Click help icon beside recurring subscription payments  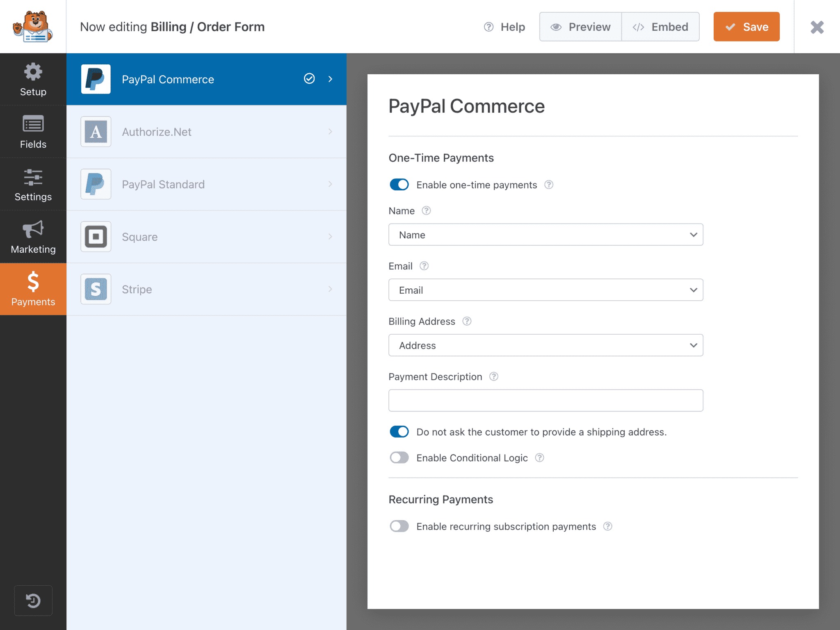(608, 526)
